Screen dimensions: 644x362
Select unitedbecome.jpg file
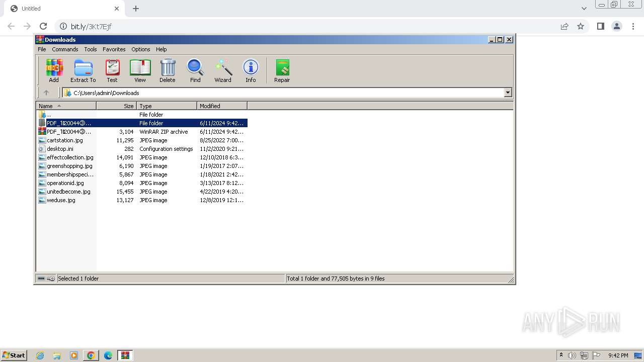coord(142,192)
